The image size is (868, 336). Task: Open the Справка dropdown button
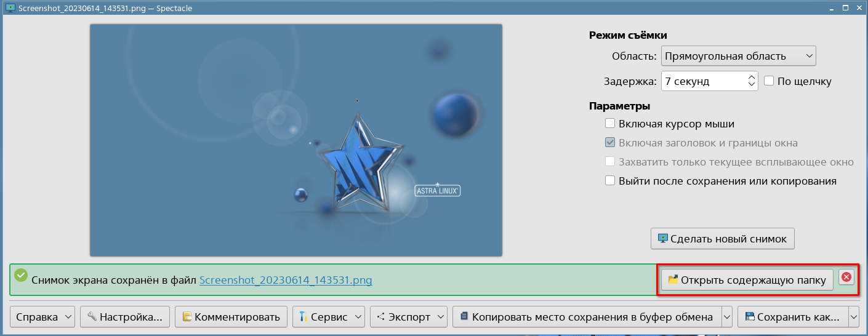coord(42,317)
